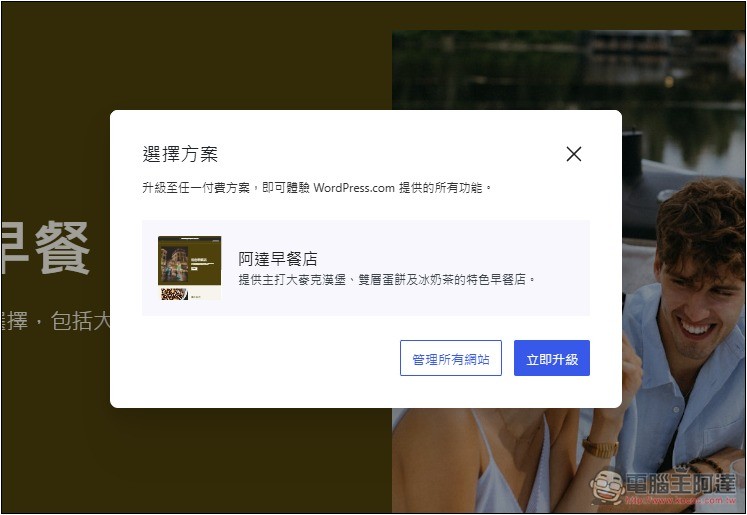Click the upgrade description mentioning WordPress.com
This screenshot has height=515, width=747.
317,187
